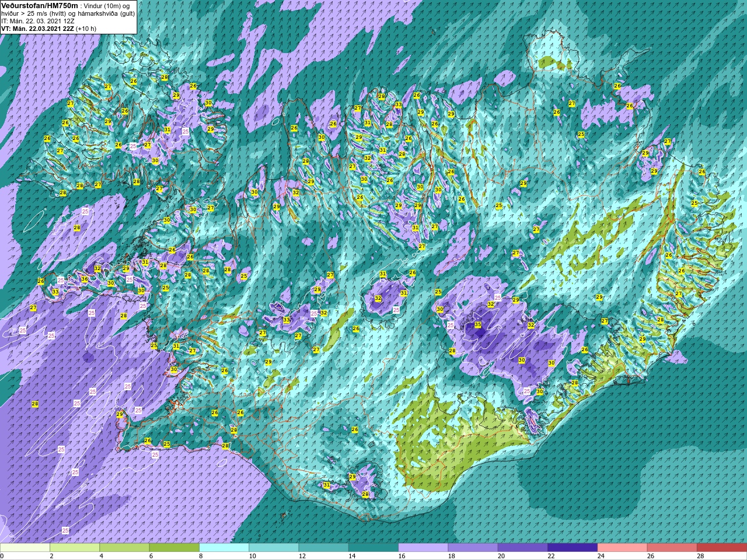The height and width of the screenshot is (560, 747).
Task: Pick the dark teal 14–16 legend swatch
Action: pyautogui.click(x=373, y=548)
